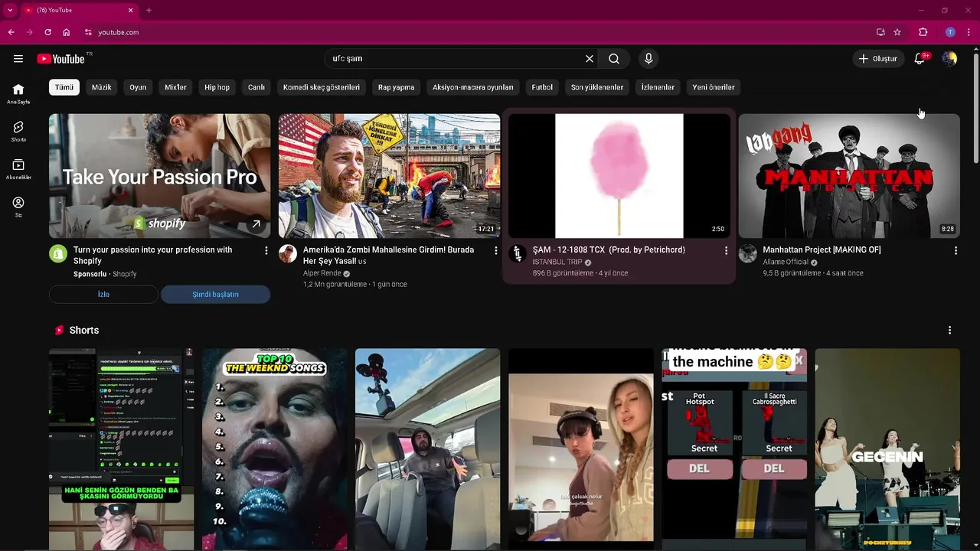Open the car sunroof short
This screenshot has height=551, width=980.
click(427, 449)
